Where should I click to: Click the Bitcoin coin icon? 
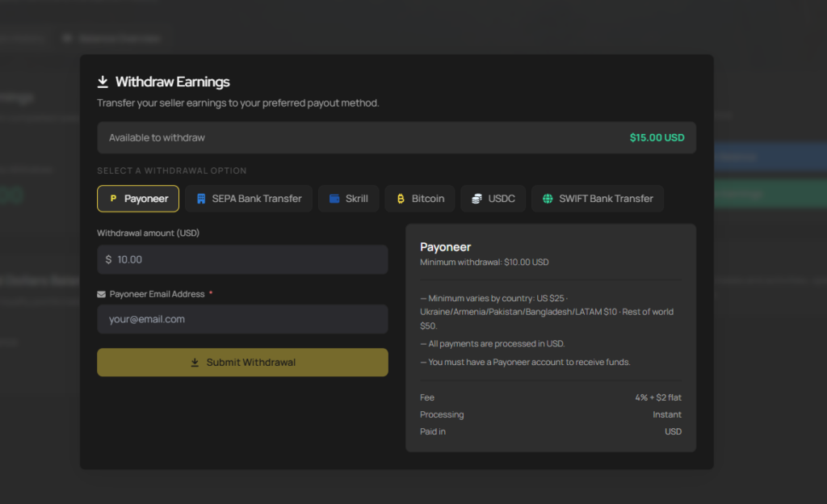(400, 199)
